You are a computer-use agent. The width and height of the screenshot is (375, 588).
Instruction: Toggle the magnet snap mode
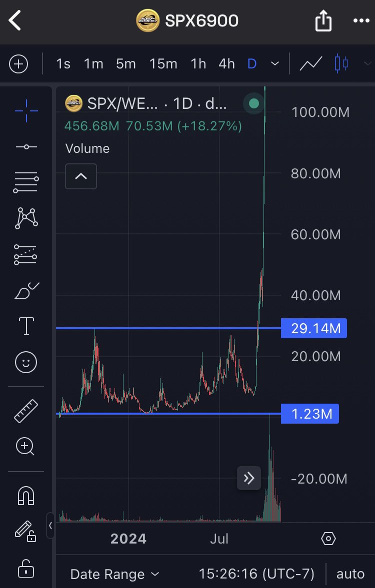(x=26, y=496)
